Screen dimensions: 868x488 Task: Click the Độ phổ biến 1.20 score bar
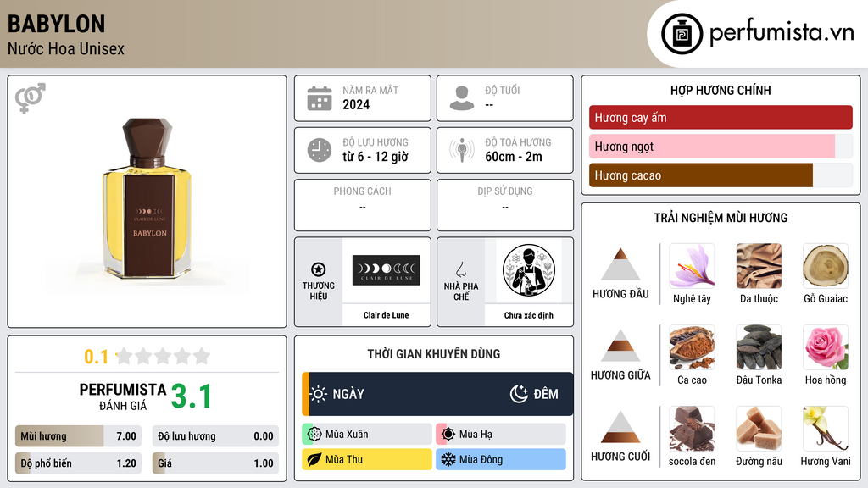(x=78, y=463)
